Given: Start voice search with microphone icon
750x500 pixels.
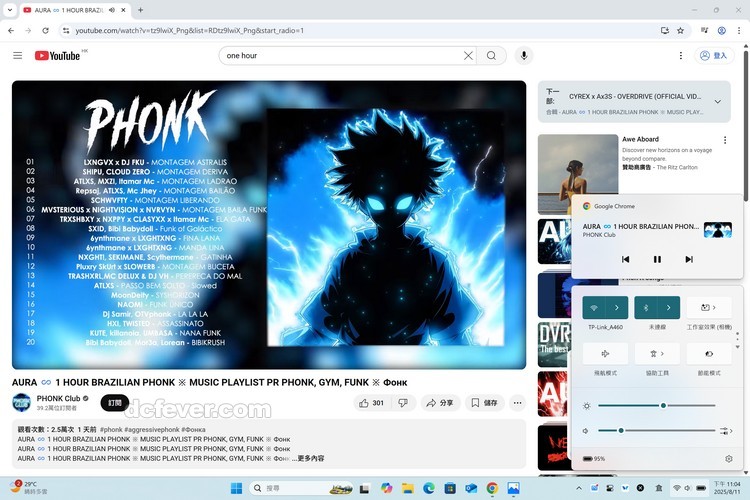Looking at the screenshot, I should coord(524,56).
